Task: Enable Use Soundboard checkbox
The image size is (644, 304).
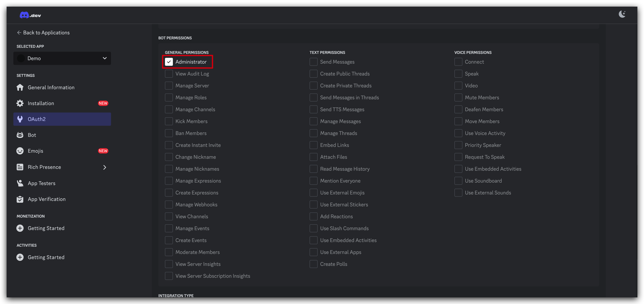Action: click(x=458, y=181)
